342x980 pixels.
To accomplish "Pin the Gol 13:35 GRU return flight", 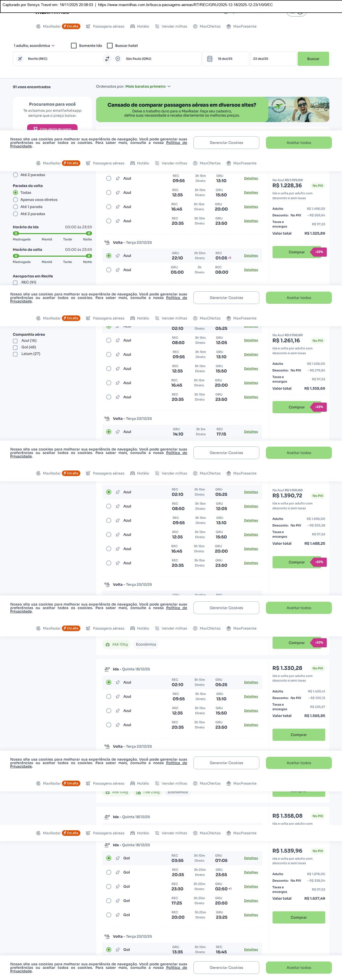I will coord(118,950).
